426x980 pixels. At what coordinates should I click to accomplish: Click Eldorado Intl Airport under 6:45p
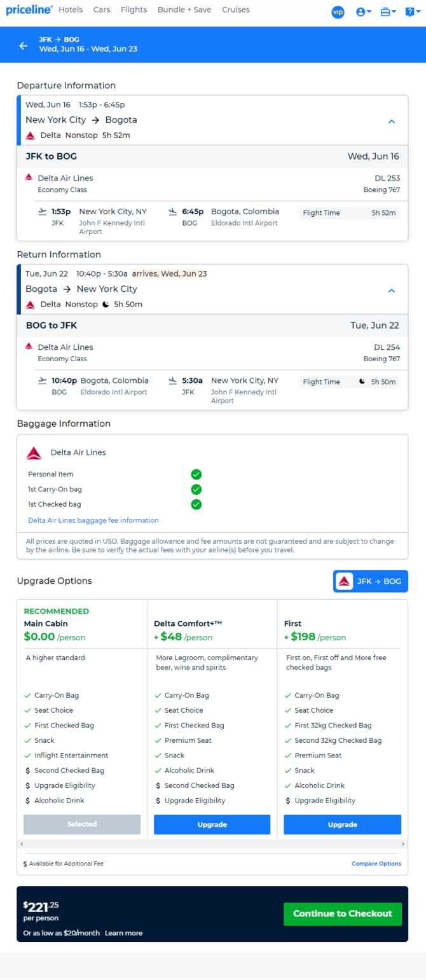coord(244,223)
